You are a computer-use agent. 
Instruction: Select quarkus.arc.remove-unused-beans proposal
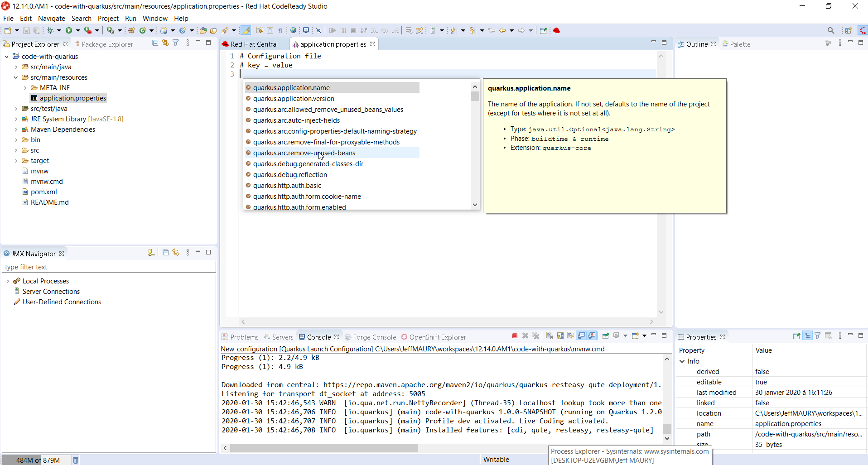(x=332, y=153)
